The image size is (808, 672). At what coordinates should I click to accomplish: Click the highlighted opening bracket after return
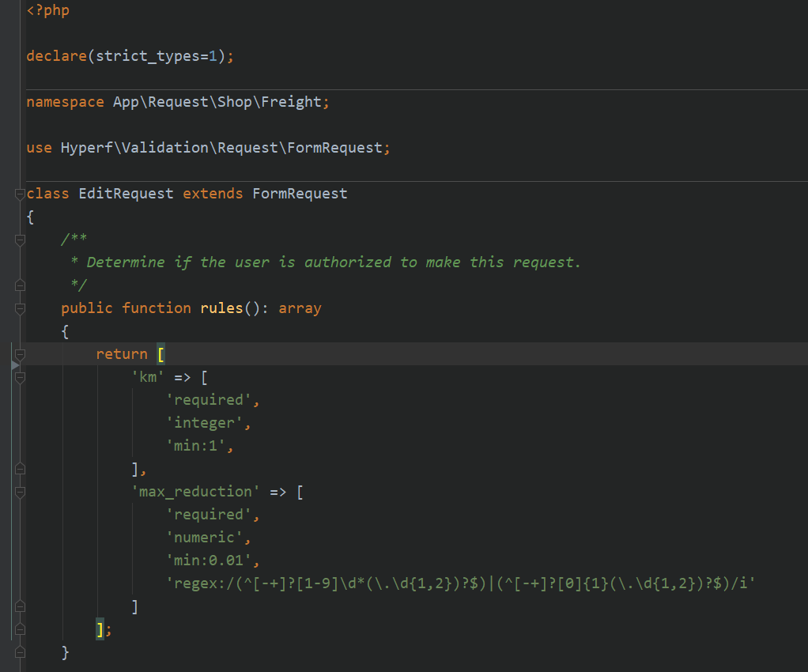click(x=160, y=354)
